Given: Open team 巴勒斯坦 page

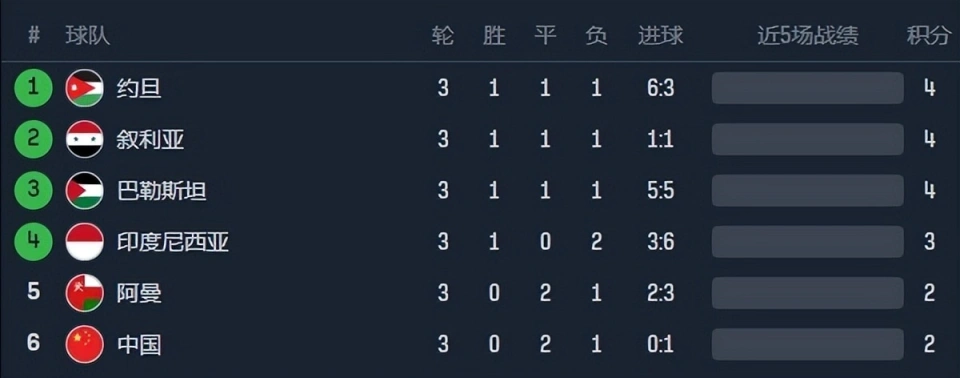Looking at the screenshot, I should pyautogui.click(x=162, y=191).
